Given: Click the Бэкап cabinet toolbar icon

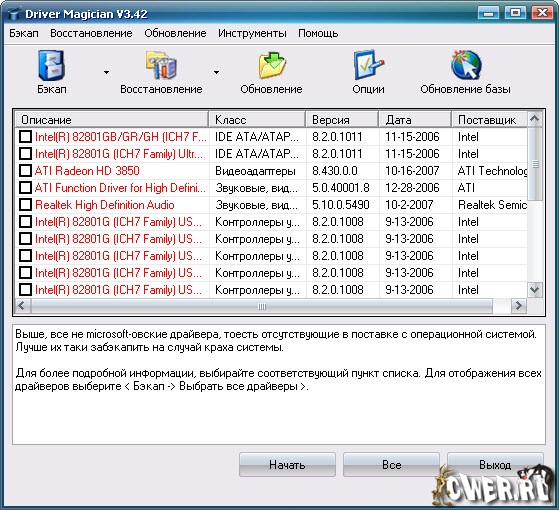Looking at the screenshot, I should [x=52, y=65].
